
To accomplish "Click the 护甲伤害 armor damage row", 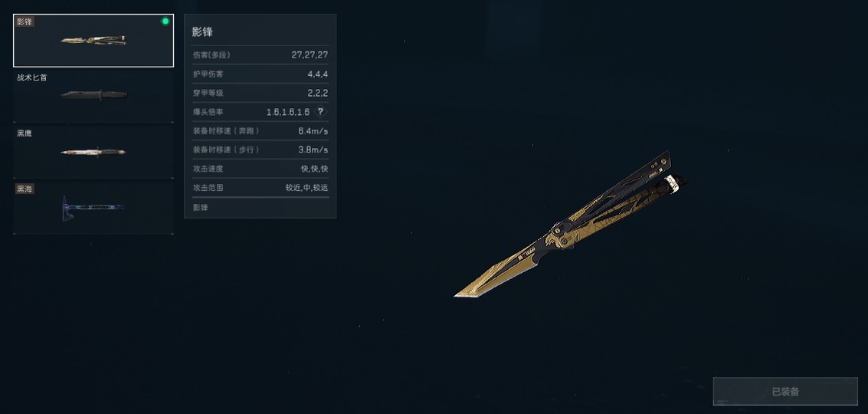I will (260, 74).
